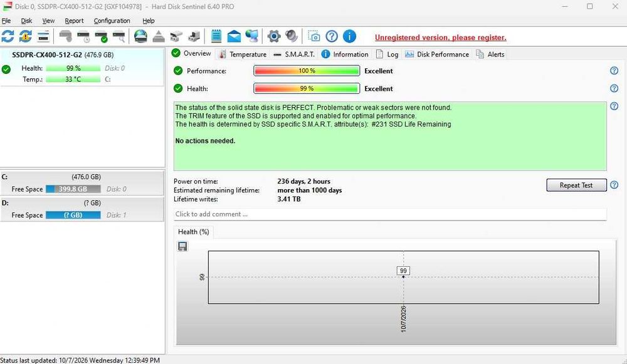The image size is (627, 364).
Task: Click the network computers toolbar icon
Action: pos(252,36)
